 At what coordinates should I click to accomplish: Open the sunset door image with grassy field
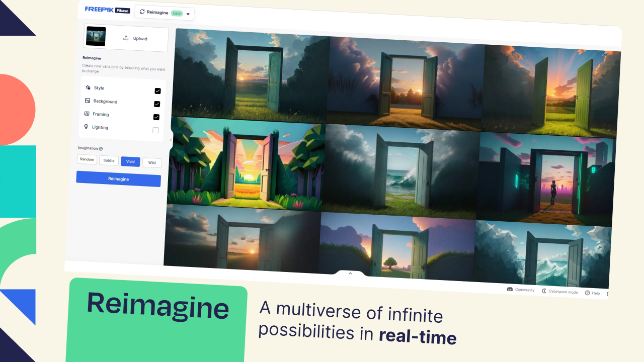250,75
